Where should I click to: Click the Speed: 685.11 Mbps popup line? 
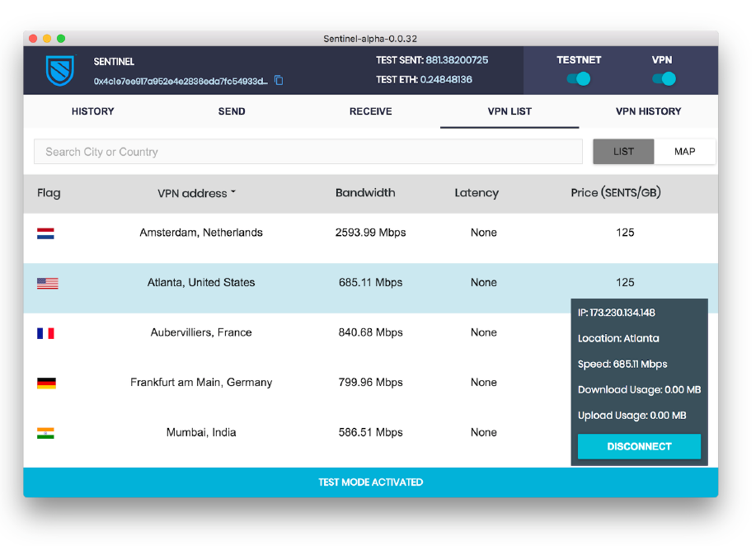click(x=622, y=365)
